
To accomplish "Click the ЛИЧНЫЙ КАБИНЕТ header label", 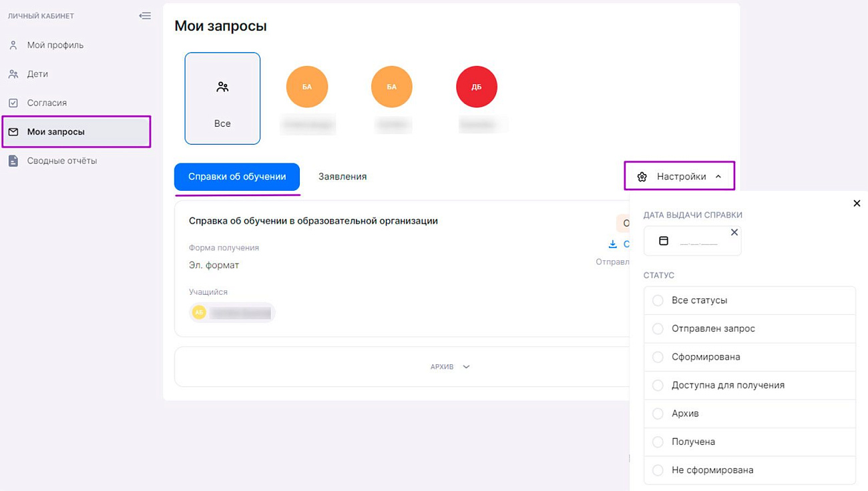I will coord(41,16).
